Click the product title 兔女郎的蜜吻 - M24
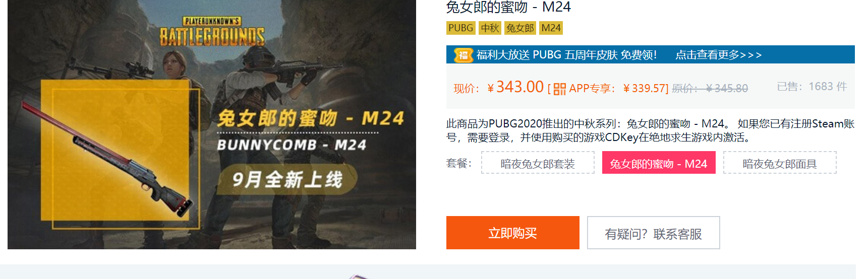868x279 pixels. pos(508,7)
